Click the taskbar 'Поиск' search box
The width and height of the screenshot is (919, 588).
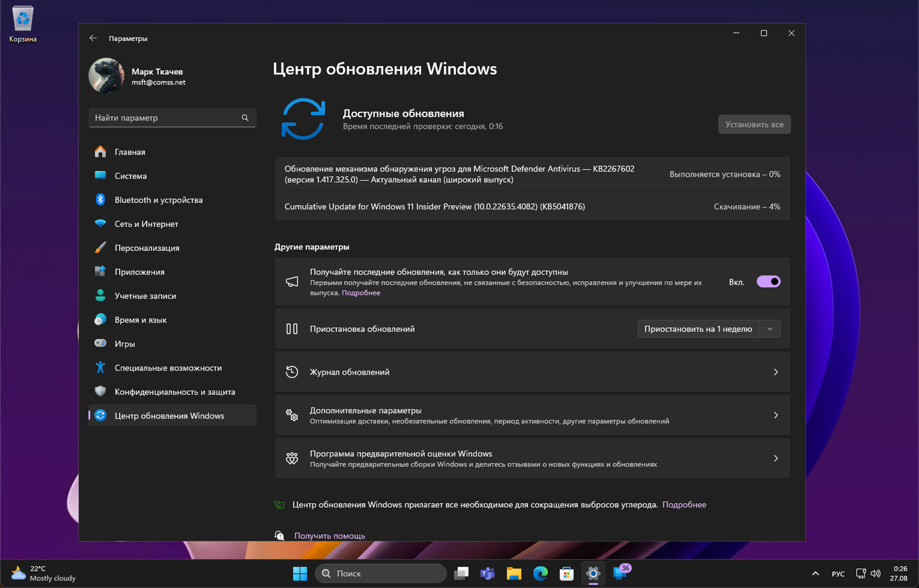click(x=380, y=573)
